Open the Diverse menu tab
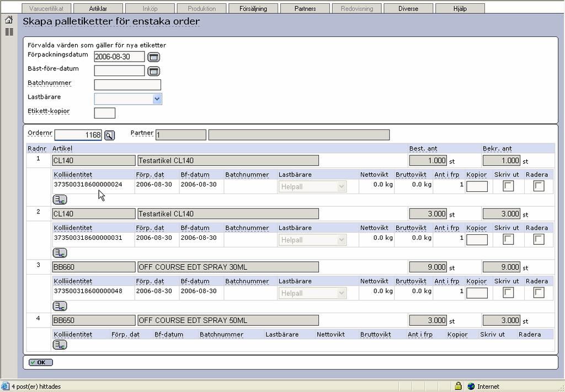Viewport: 565px width, 392px height. pyautogui.click(x=408, y=8)
